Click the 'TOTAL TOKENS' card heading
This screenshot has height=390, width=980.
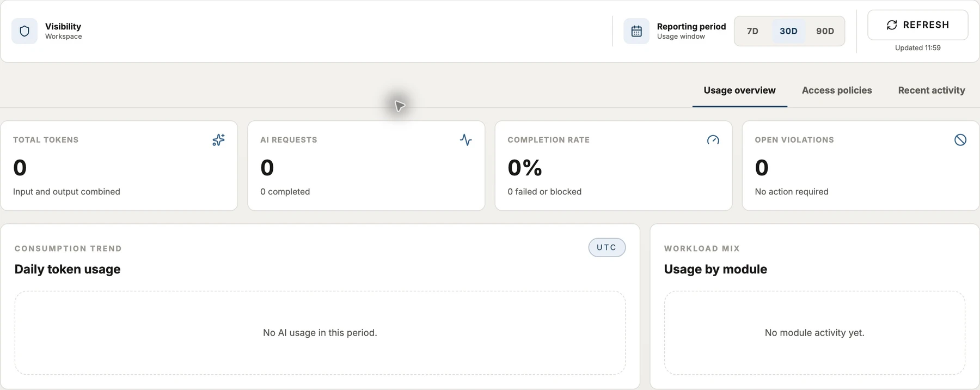click(46, 140)
